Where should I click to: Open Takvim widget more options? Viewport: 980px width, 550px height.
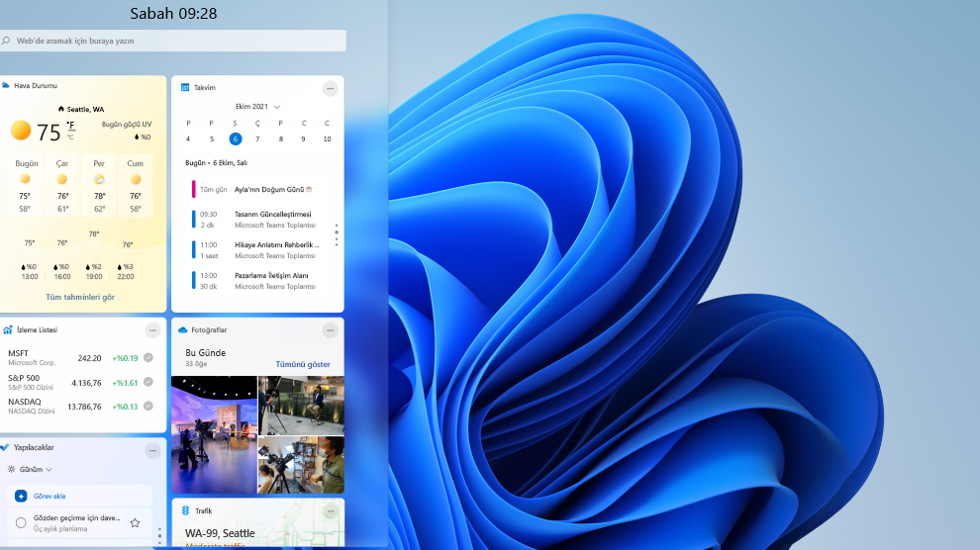point(330,89)
